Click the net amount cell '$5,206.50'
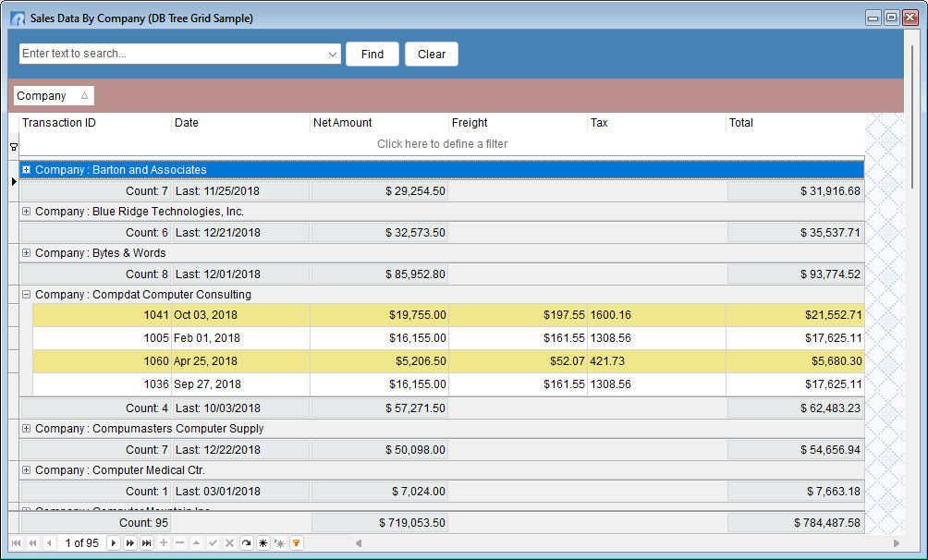Viewport: 928px width, 560px height. pyautogui.click(x=379, y=361)
